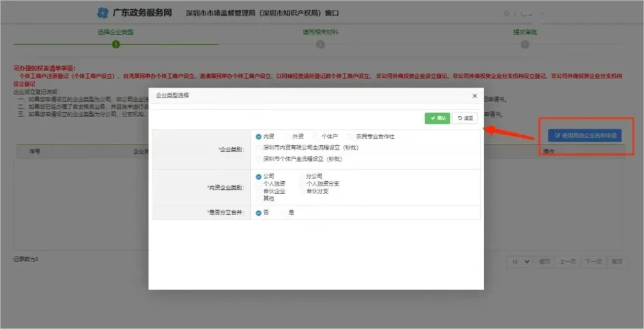644x329 pixels.
Task: Select 公司 as the domestic enterprise type
Action: [x=259, y=176]
